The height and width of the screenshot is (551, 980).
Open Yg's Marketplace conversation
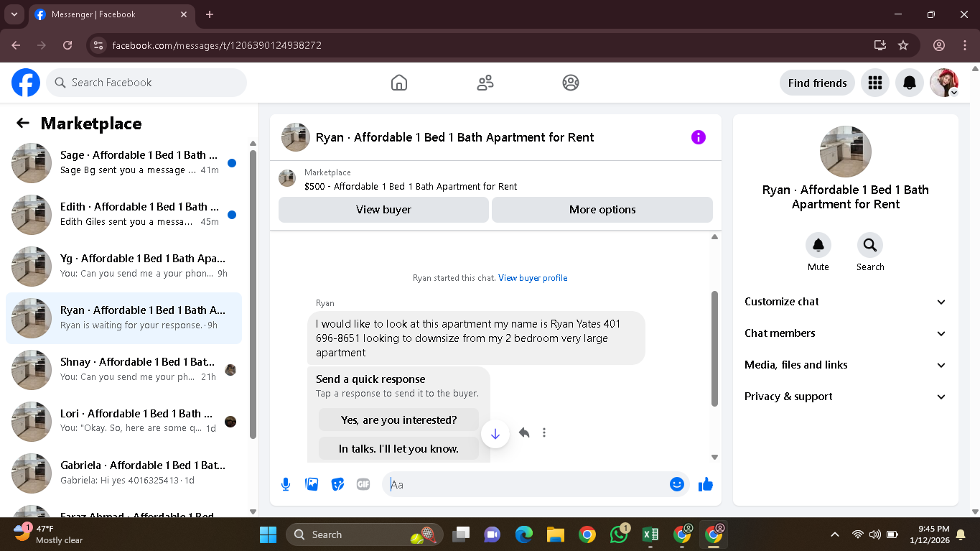[x=123, y=267]
